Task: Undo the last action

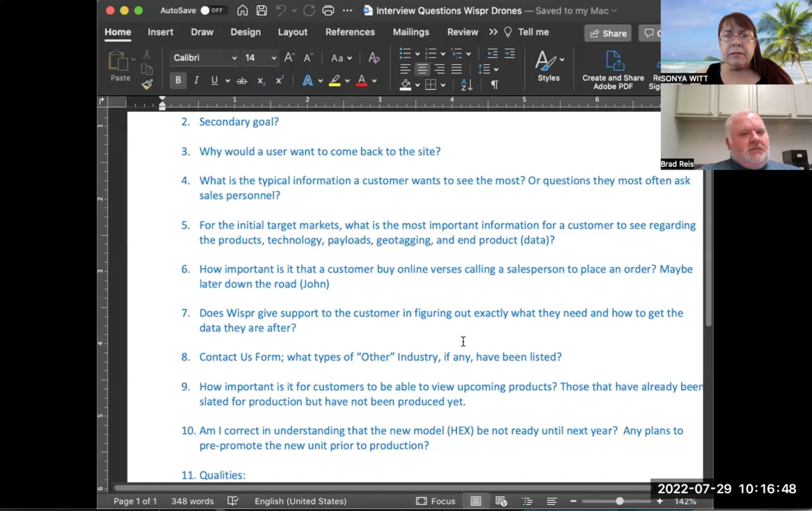Action: click(x=281, y=10)
